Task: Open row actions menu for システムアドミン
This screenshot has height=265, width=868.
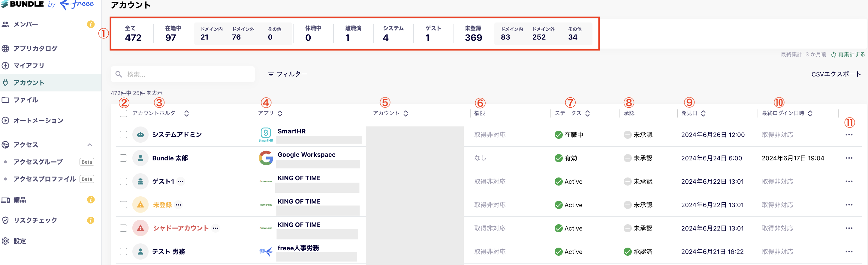Action: [849, 135]
